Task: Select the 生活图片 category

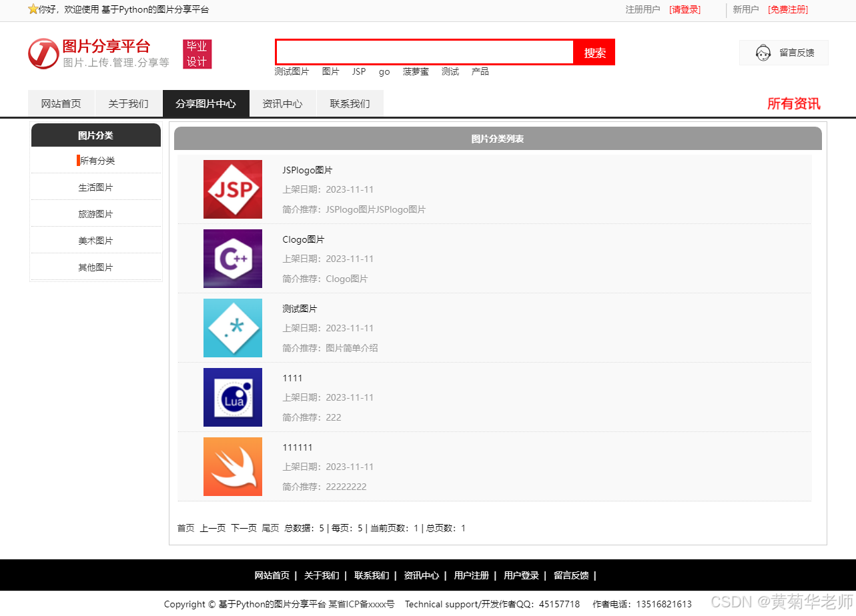Action: (95, 187)
